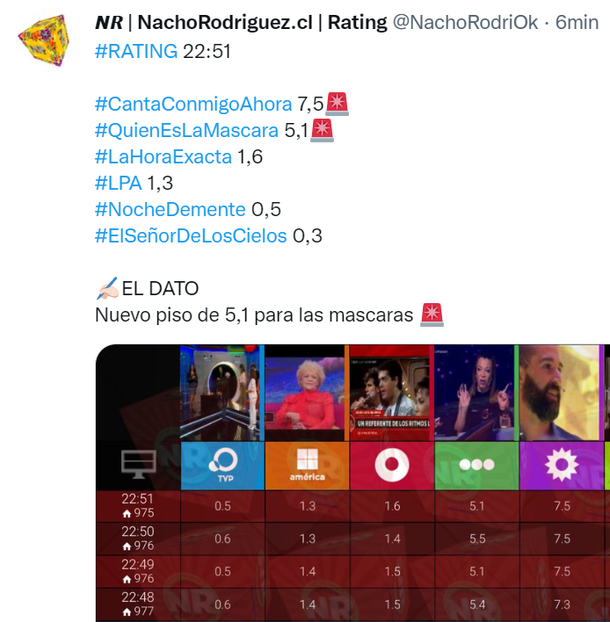Follow the #QuienEsLaMascara hashtag link
The width and height of the screenshot is (610, 622).
[x=187, y=131]
